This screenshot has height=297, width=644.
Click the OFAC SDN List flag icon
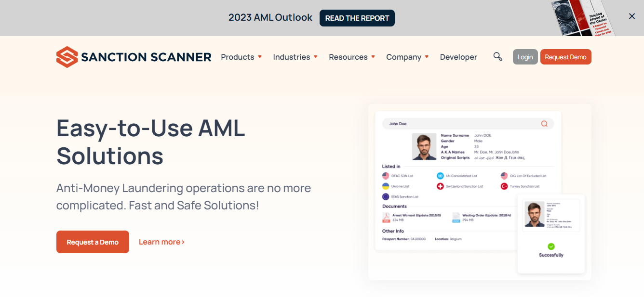386,176
